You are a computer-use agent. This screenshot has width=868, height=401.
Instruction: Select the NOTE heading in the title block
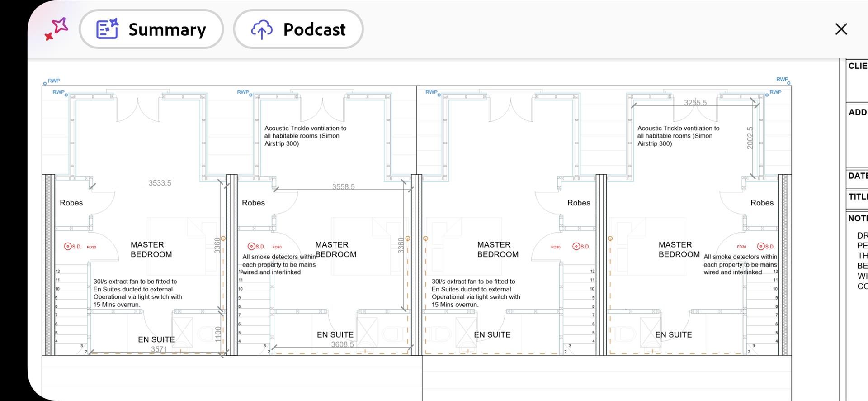click(858, 218)
